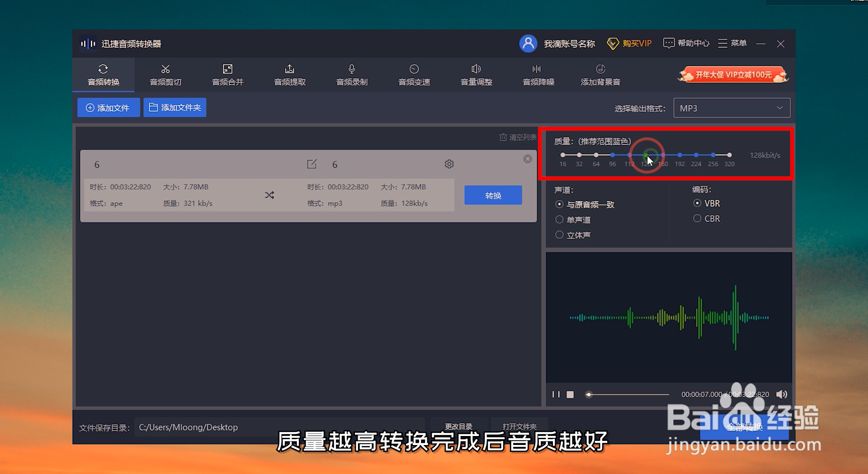Click the 转换 convert button

[x=493, y=195]
